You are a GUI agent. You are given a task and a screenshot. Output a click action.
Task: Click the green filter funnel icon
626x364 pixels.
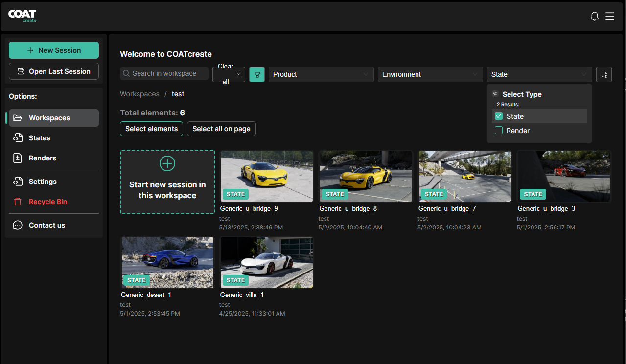[257, 74]
